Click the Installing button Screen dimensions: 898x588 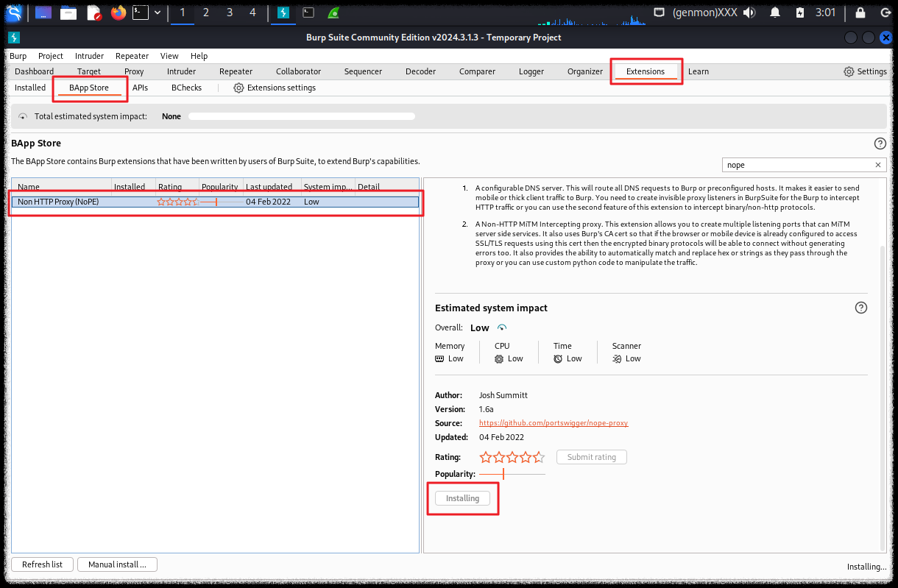[462, 498]
